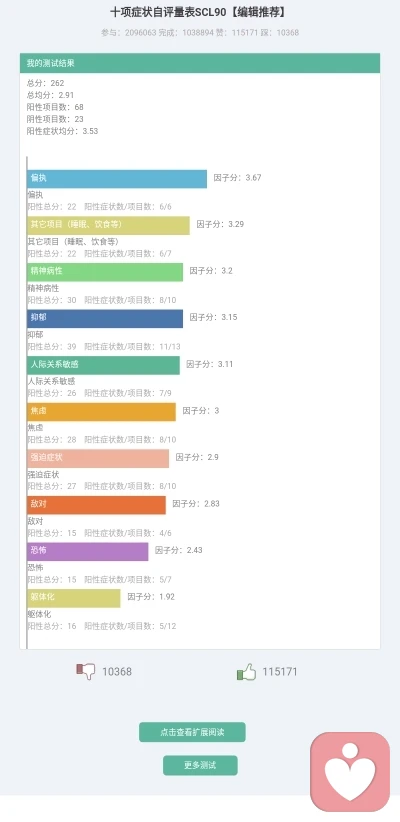Select the dark blue 抑郁 bar
This screenshot has width=400, height=822.
(105, 318)
